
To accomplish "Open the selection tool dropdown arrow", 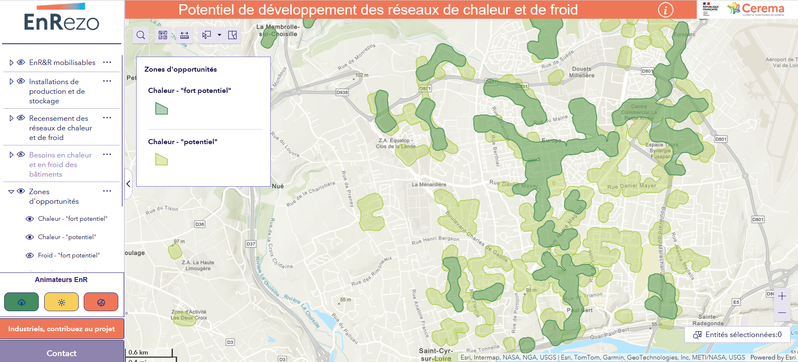I will coord(219,35).
